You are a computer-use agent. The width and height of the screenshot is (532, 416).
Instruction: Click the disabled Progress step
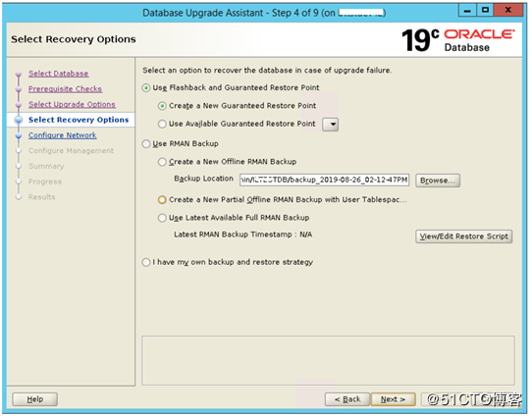(x=45, y=182)
